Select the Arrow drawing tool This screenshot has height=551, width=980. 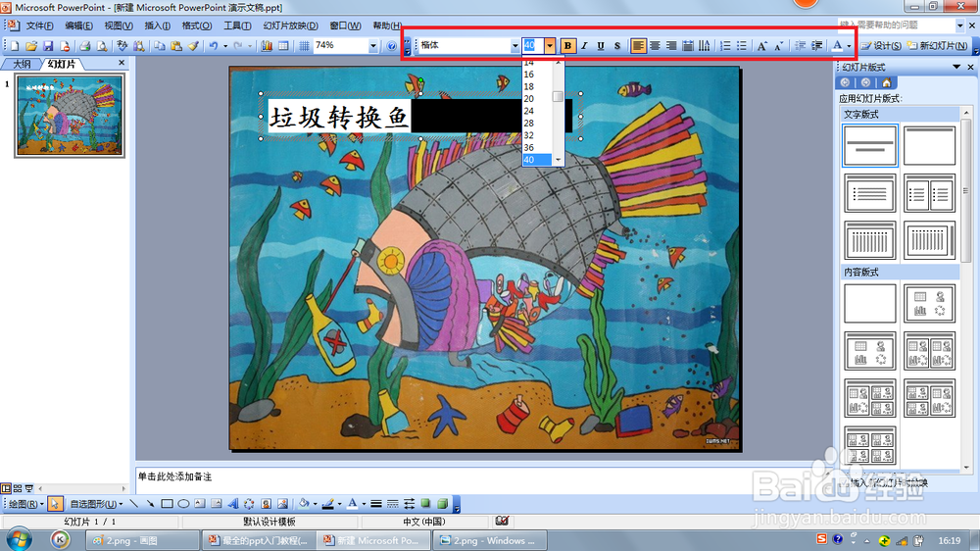[x=150, y=504]
